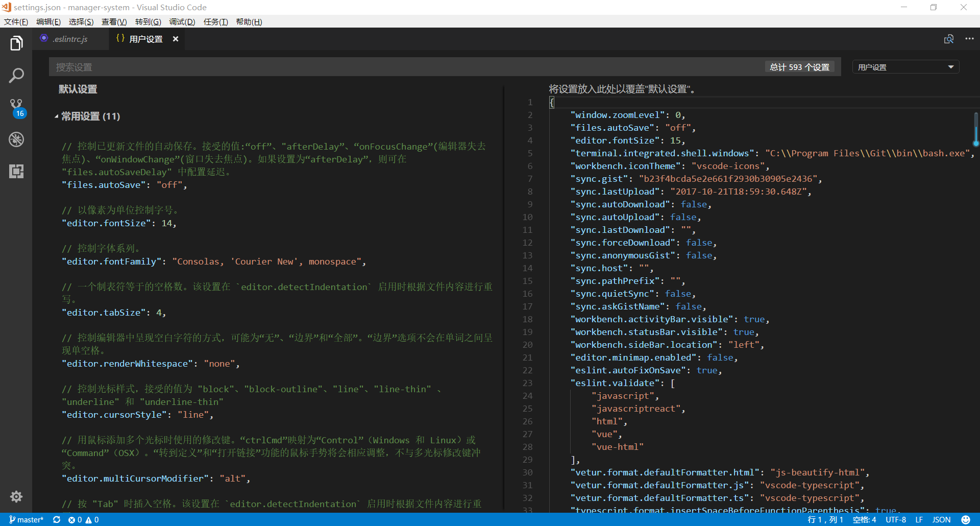Open the Search view in activity bar
This screenshot has height=526, width=980.
16,76
